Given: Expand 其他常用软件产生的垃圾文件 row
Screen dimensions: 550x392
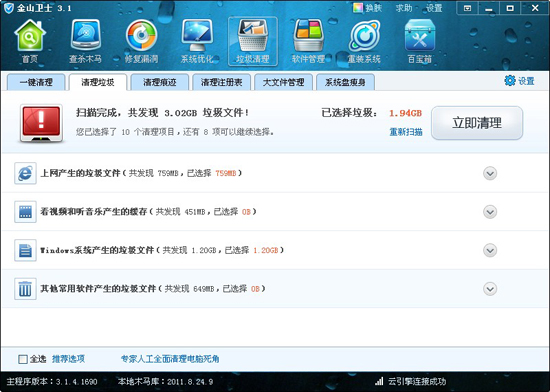Looking at the screenshot, I should [490, 289].
